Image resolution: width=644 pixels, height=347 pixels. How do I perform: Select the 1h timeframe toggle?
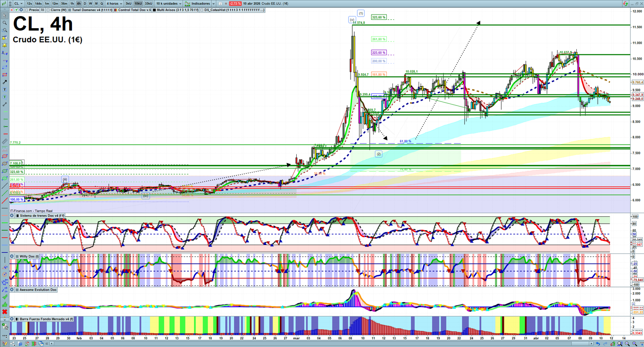click(x=72, y=3)
